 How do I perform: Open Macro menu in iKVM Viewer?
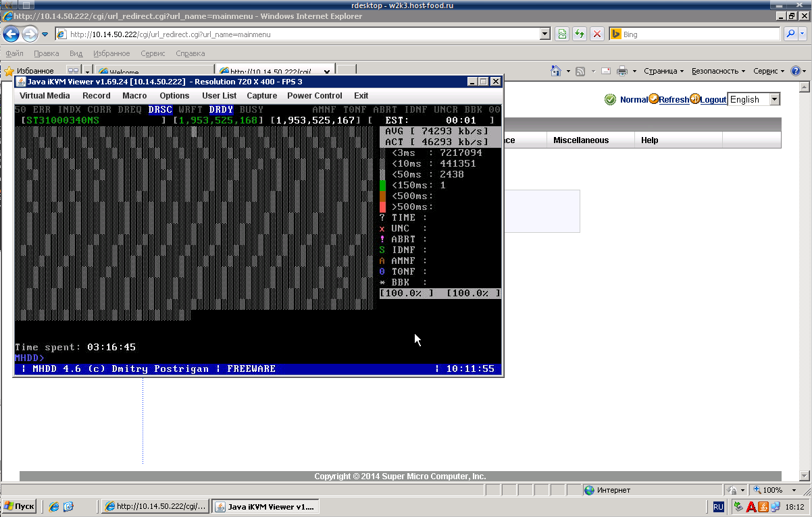(x=134, y=96)
